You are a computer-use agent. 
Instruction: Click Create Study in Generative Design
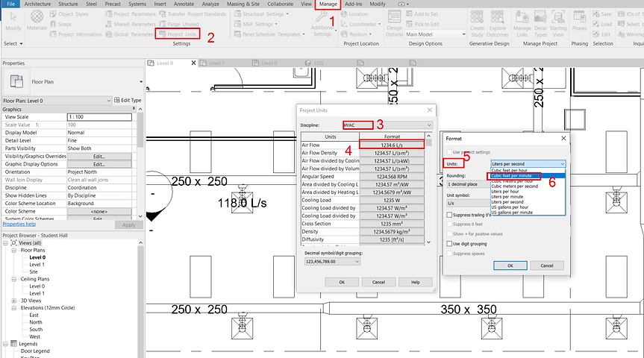coord(477,24)
